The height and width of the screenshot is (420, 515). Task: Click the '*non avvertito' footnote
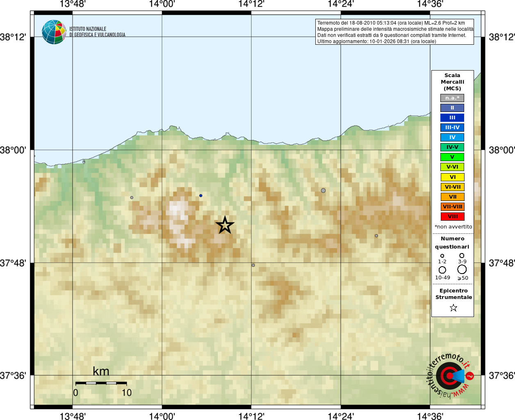pyautogui.click(x=453, y=227)
